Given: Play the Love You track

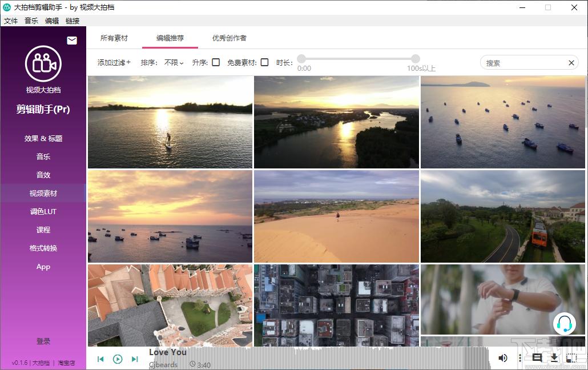Looking at the screenshot, I should [x=118, y=359].
